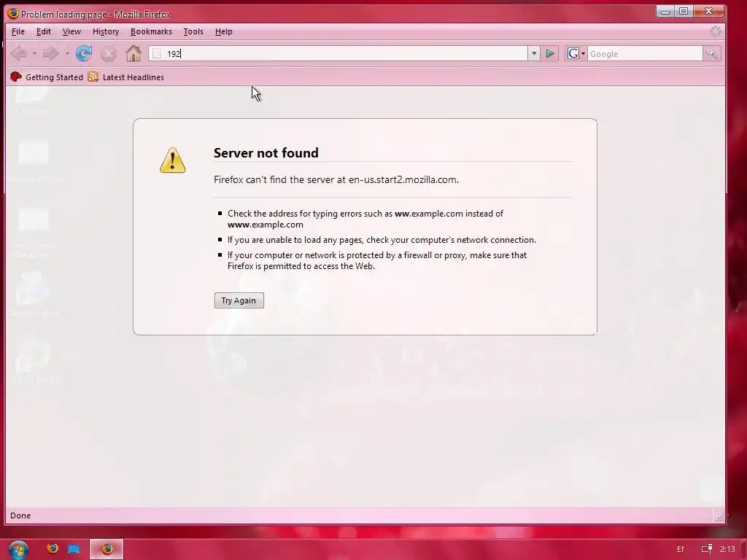Click the activity throbber icon
The width and height of the screenshot is (747, 560).
click(715, 31)
